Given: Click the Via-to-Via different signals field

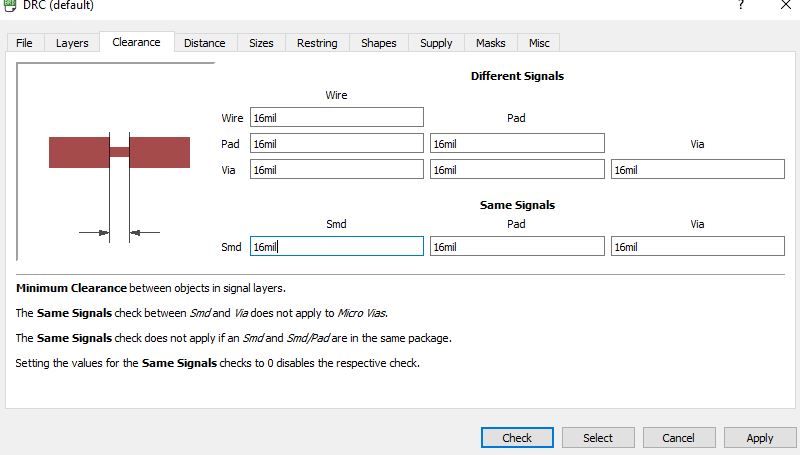Looking at the screenshot, I should click(698, 169).
